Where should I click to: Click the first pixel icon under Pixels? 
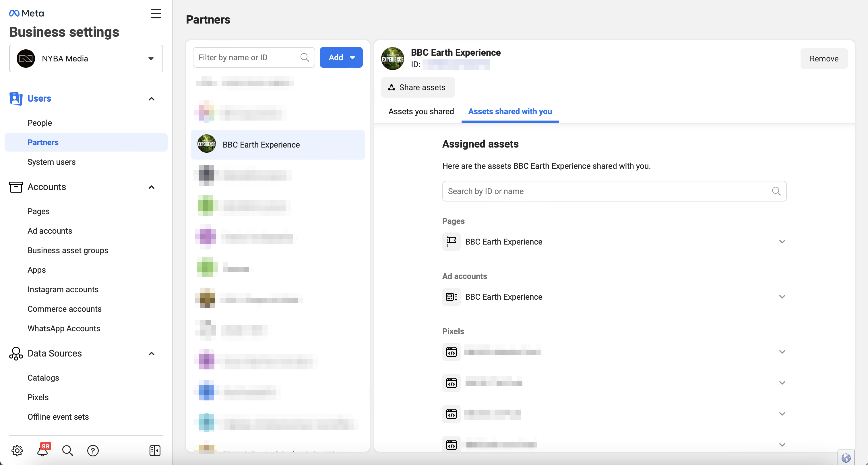(451, 352)
